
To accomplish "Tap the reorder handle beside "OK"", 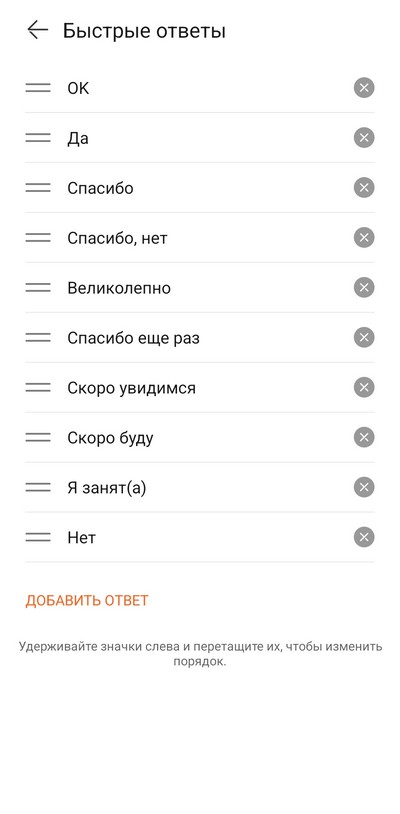I will 38,88.
